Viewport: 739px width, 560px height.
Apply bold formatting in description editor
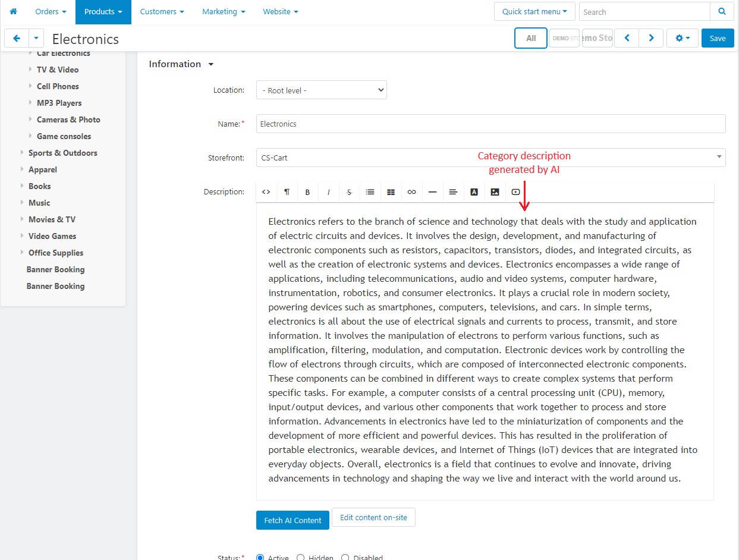click(x=307, y=192)
